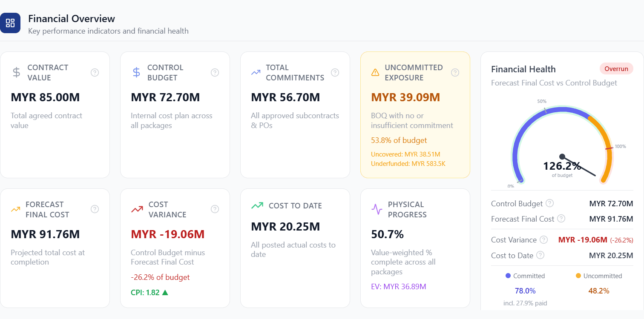The width and height of the screenshot is (644, 319).
Task: Click the Cost Variance card help icon
Action: coord(215,209)
